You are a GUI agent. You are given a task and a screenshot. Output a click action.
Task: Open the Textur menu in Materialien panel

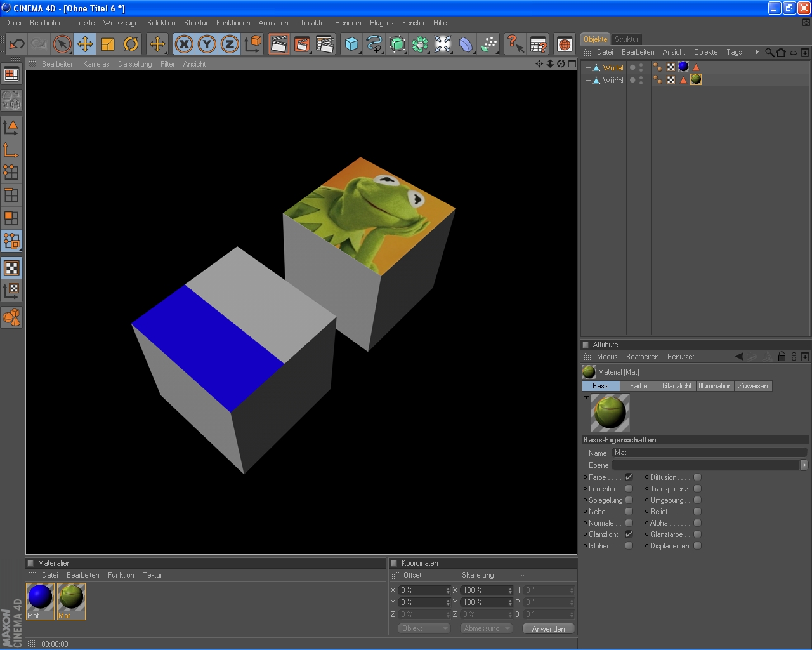(x=152, y=575)
